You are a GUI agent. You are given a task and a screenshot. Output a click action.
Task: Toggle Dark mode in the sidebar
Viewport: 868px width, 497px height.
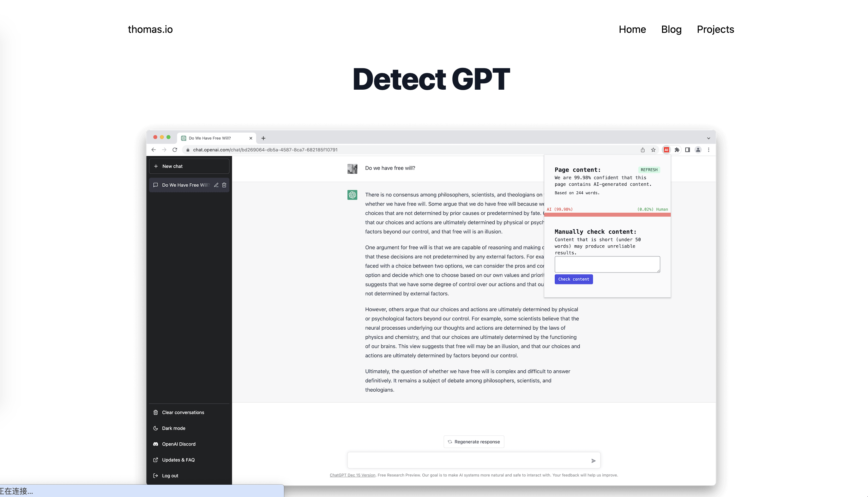pyautogui.click(x=189, y=428)
